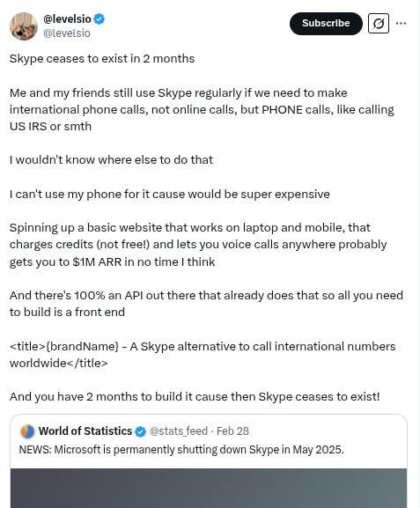Open the quoted tweet's image preview
420x508 pixels.
tap(209, 488)
